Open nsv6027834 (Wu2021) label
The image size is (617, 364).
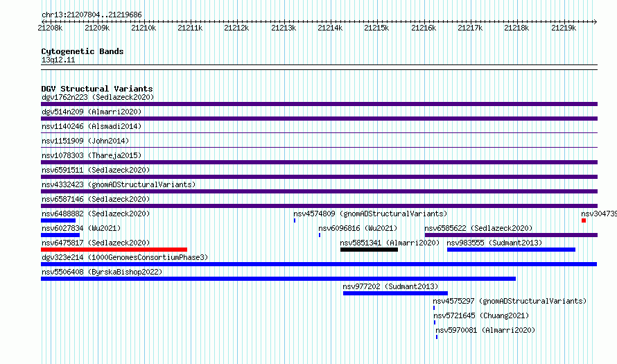click(81, 228)
